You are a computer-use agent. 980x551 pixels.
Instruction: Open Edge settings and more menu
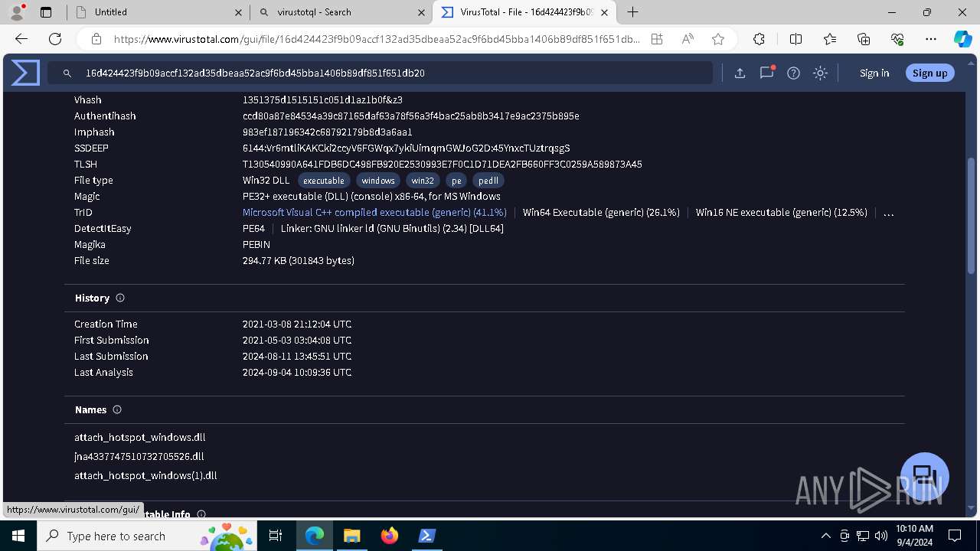click(x=931, y=39)
